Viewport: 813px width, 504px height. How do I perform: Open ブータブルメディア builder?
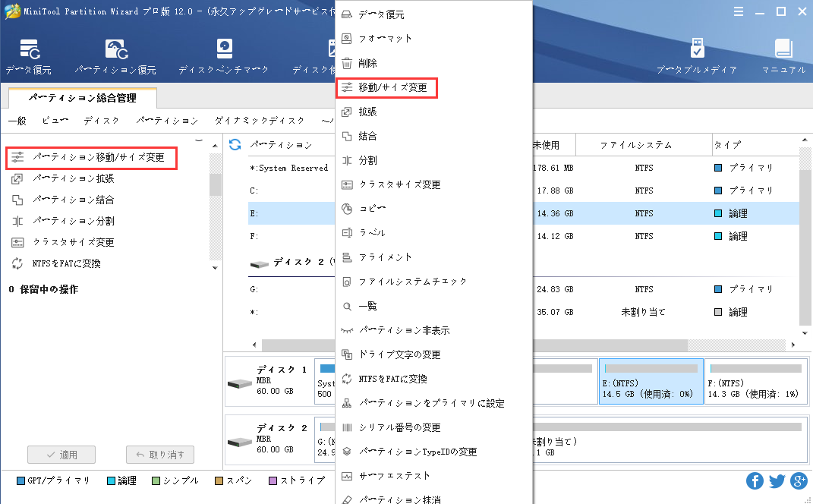click(696, 55)
